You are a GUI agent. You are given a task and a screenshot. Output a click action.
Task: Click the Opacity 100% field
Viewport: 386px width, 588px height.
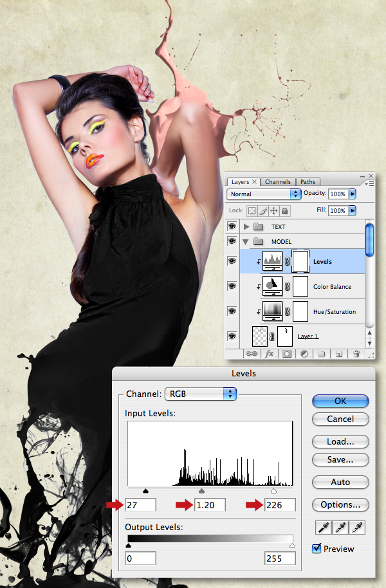point(338,194)
